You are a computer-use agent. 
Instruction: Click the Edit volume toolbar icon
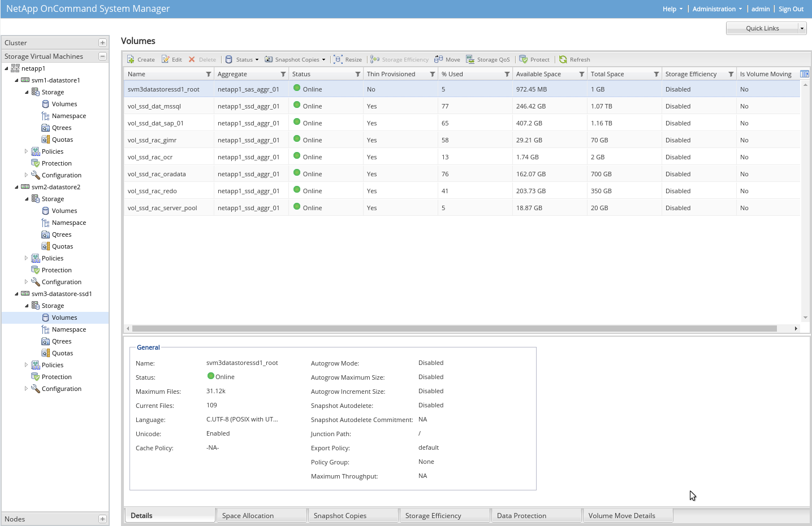pos(165,59)
